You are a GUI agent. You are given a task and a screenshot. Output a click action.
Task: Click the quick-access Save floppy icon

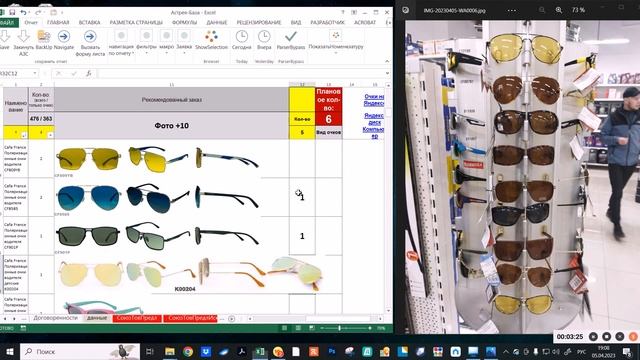click(12, 13)
